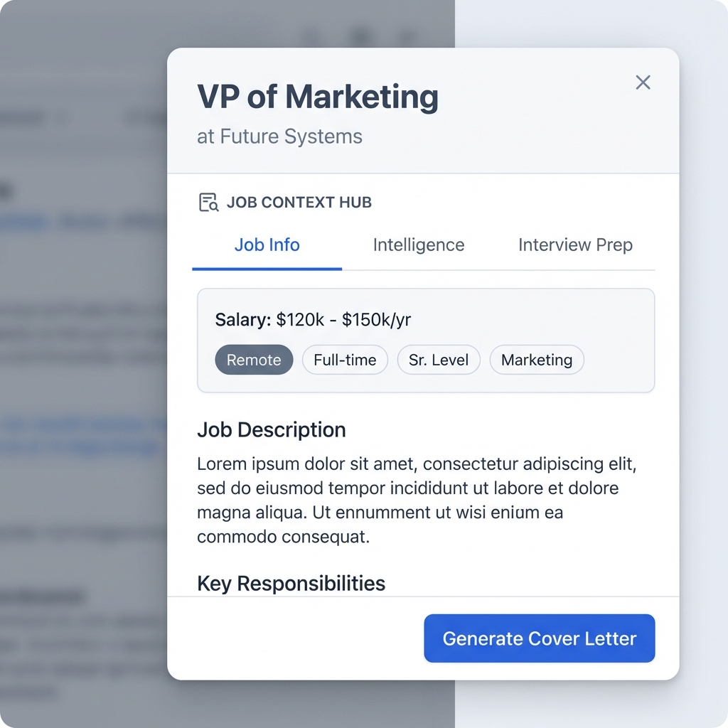Image resolution: width=728 pixels, height=728 pixels.
Task: Select the Full-time tag chip
Action: coord(345,360)
